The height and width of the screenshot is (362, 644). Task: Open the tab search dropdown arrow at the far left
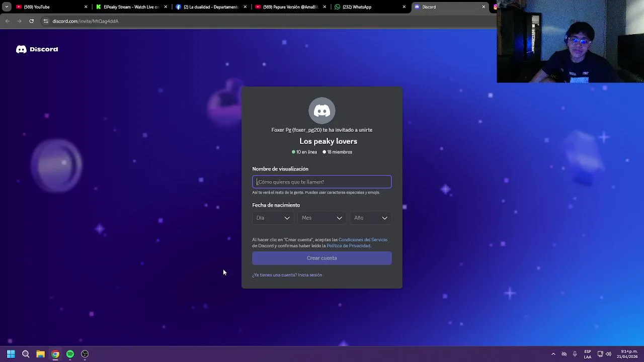coord(7,7)
